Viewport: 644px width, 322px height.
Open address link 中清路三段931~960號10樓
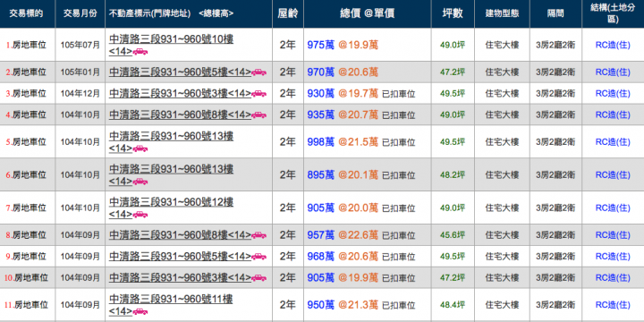pyautogui.click(x=171, y=46)
